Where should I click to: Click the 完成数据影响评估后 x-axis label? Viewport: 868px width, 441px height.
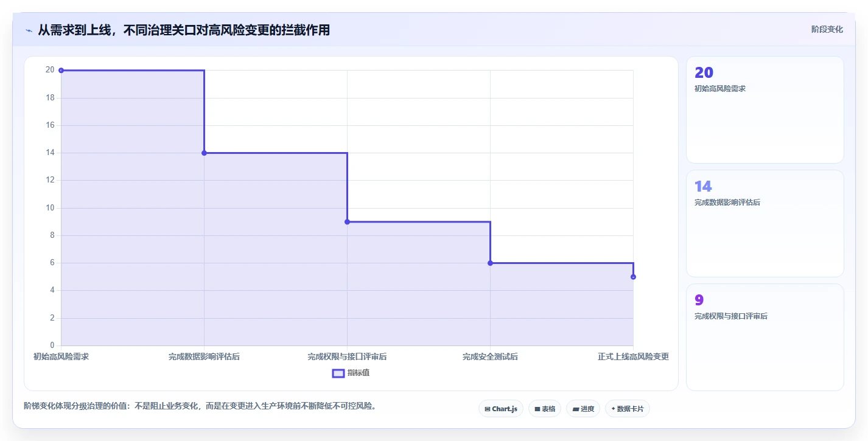[x=204, y=356]
